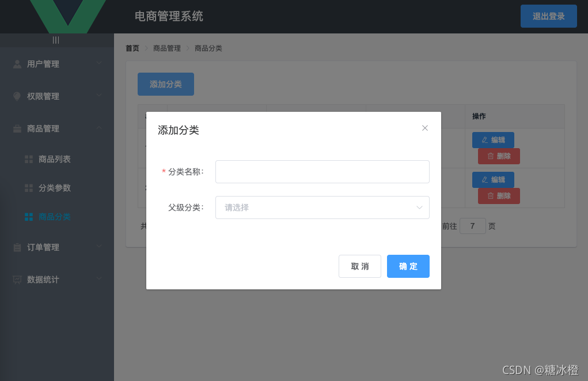This screenshot has height=381, width=588.
Task: Click the 分类名称 input field
Action: [322, 172]
